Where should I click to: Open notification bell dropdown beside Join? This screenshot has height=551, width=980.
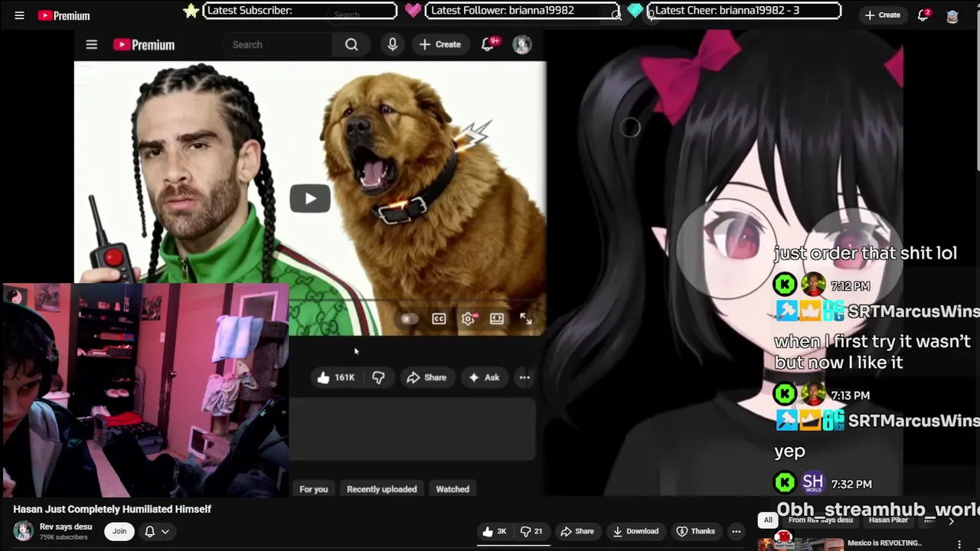(x=156, y=531)
